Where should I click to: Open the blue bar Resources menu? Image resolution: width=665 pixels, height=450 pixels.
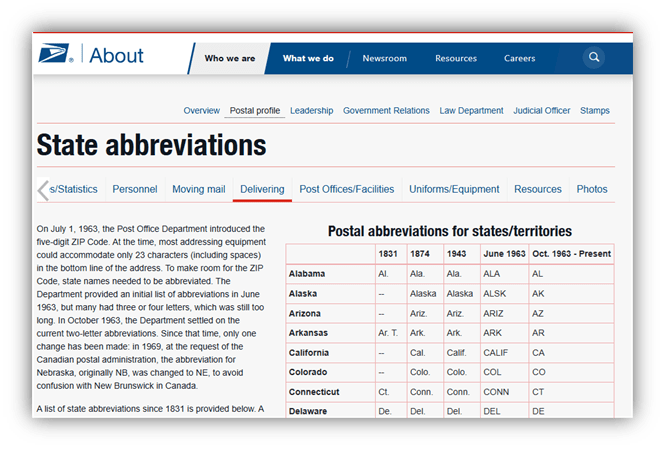coord(456,59)
